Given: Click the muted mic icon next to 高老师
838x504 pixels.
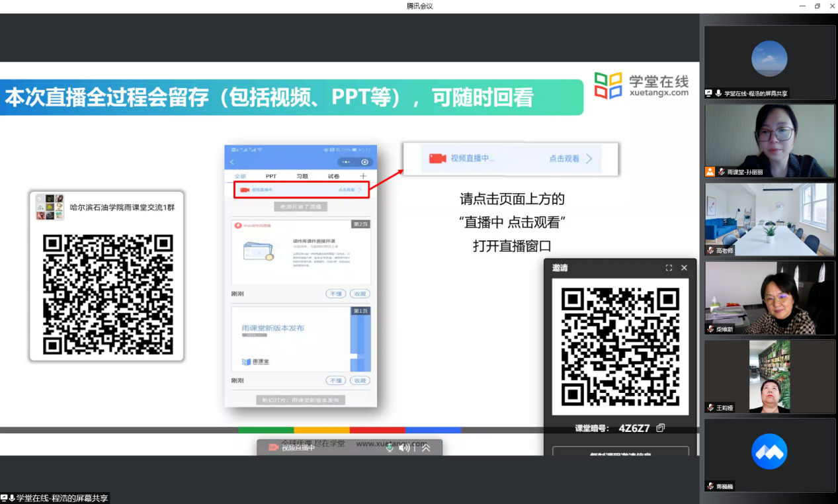Looking at the screenshot, I should (x=711, y=251).
